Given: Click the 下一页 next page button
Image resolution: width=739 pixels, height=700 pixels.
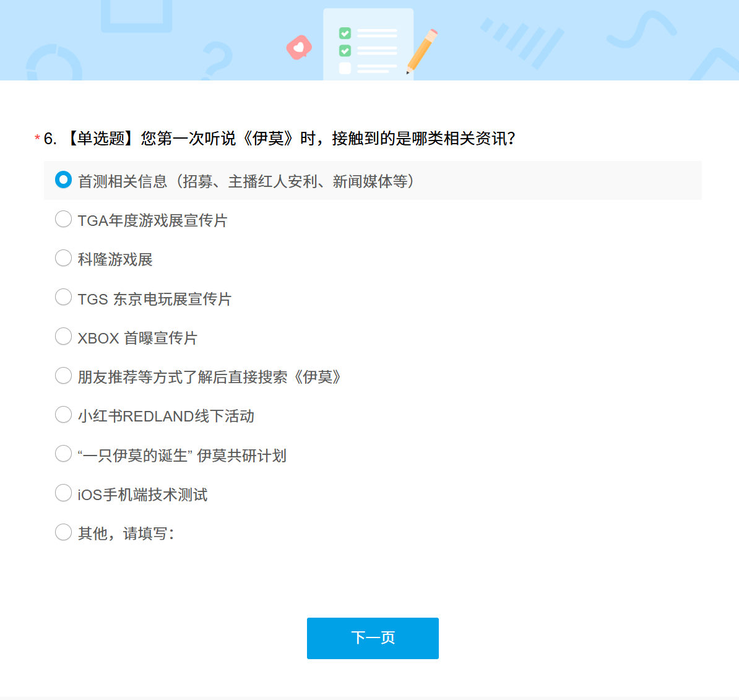Looking at the screenshot, I should (x=373, y=638).
